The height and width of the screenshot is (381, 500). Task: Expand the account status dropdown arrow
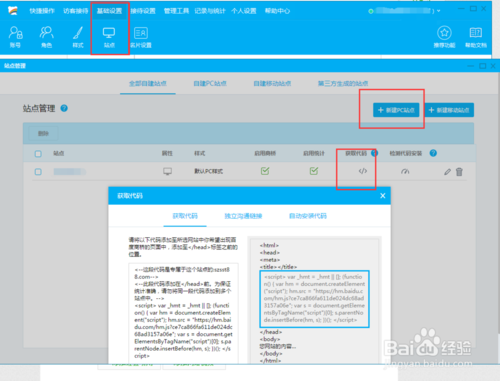pyautogui.click(x=439, y=11)
